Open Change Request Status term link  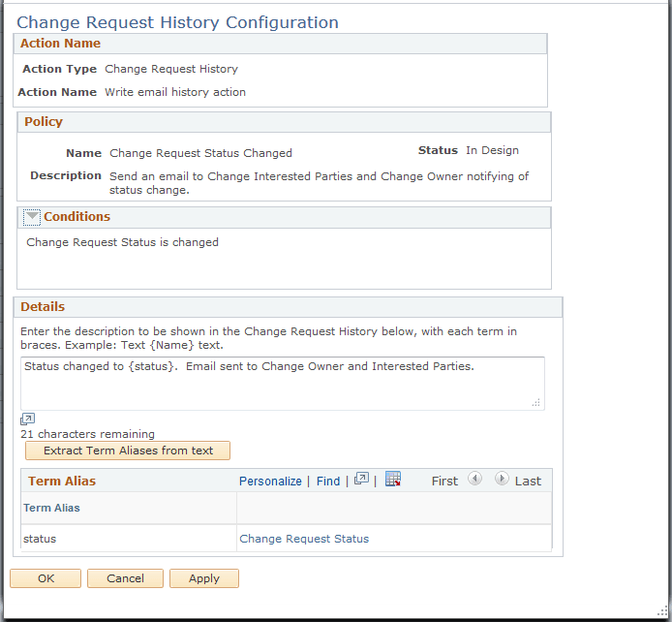304,539
